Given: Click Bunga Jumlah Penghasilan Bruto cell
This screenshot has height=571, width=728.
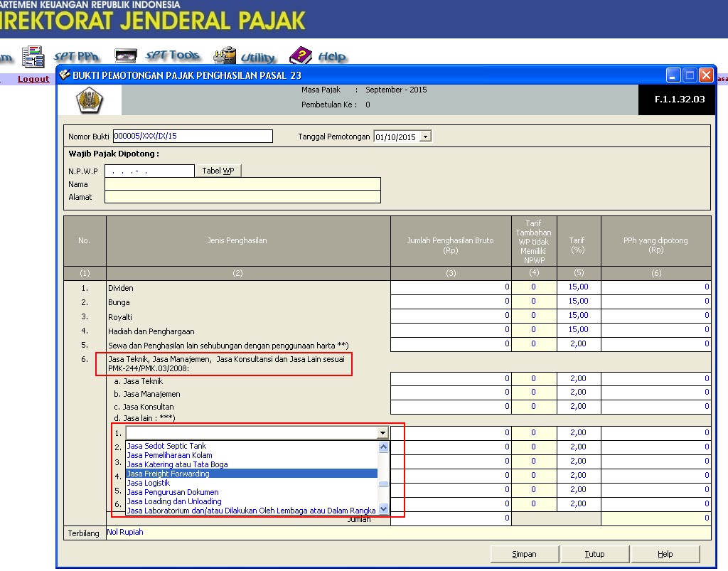Looking at the screenshot, I should coord(451,301).
